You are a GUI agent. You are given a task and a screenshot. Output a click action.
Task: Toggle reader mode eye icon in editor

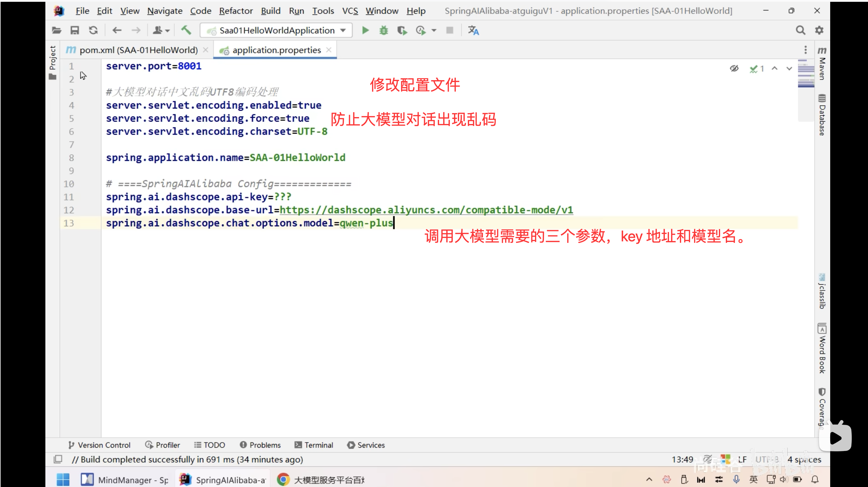pyautogui.click(x=734, y=68)
